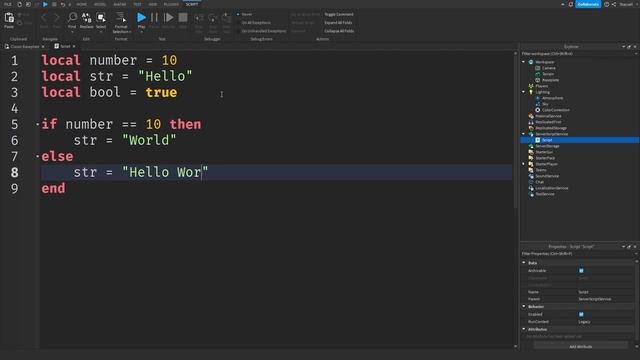
Task: Fold the else block at line 7
Action: pos(37,156)
